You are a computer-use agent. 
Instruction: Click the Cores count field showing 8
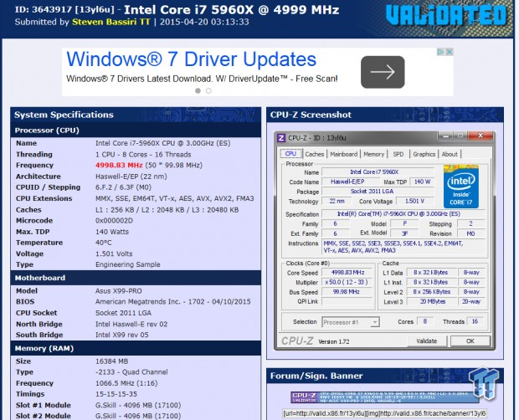point(425,321)
